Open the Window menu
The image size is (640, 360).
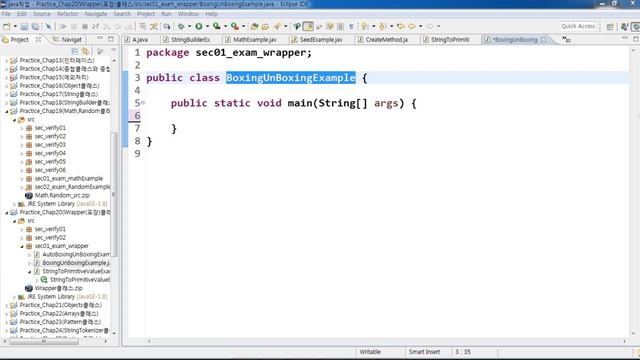coord(188,14)
